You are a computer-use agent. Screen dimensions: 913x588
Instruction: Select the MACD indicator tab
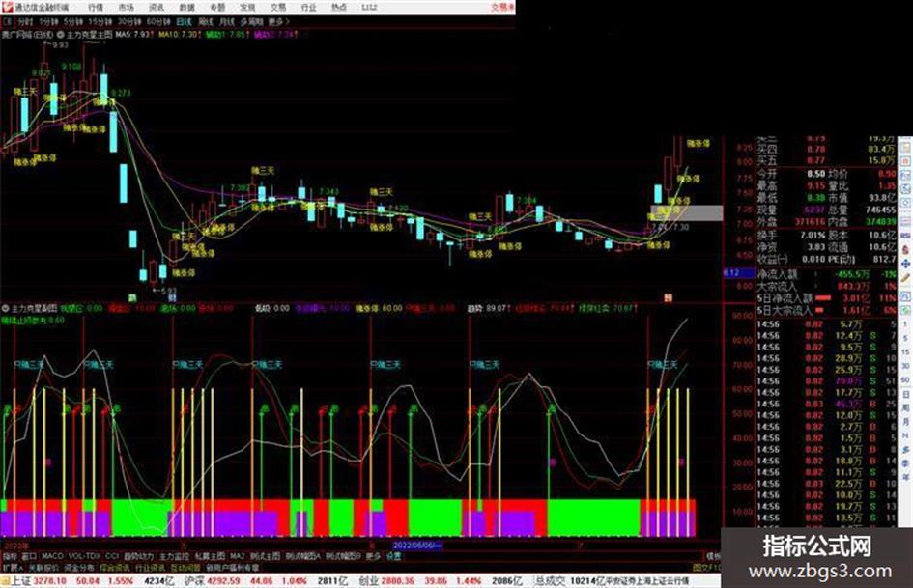(52, 556)
